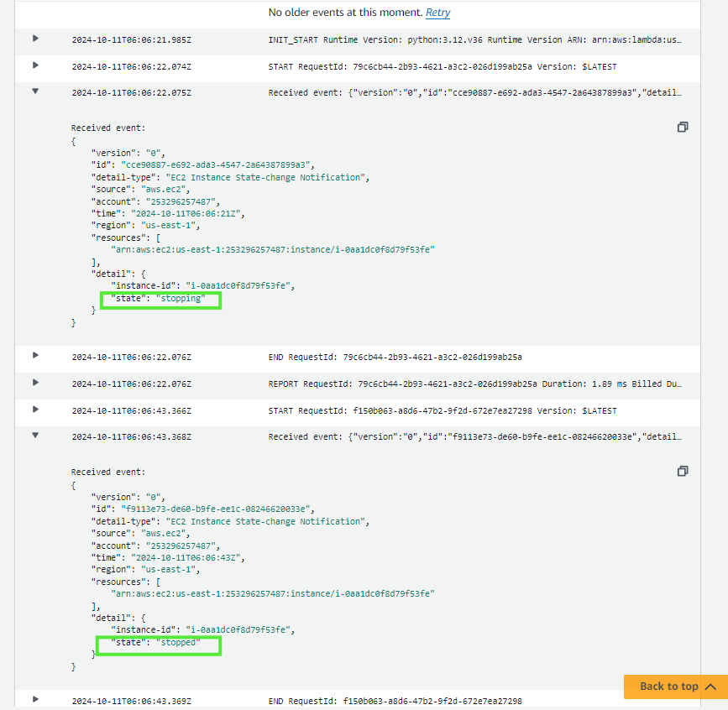
Task: Click timestamp 2024-10-11T06:06:22.074Z
Action: pyautogui.click(x=131, y=66)
